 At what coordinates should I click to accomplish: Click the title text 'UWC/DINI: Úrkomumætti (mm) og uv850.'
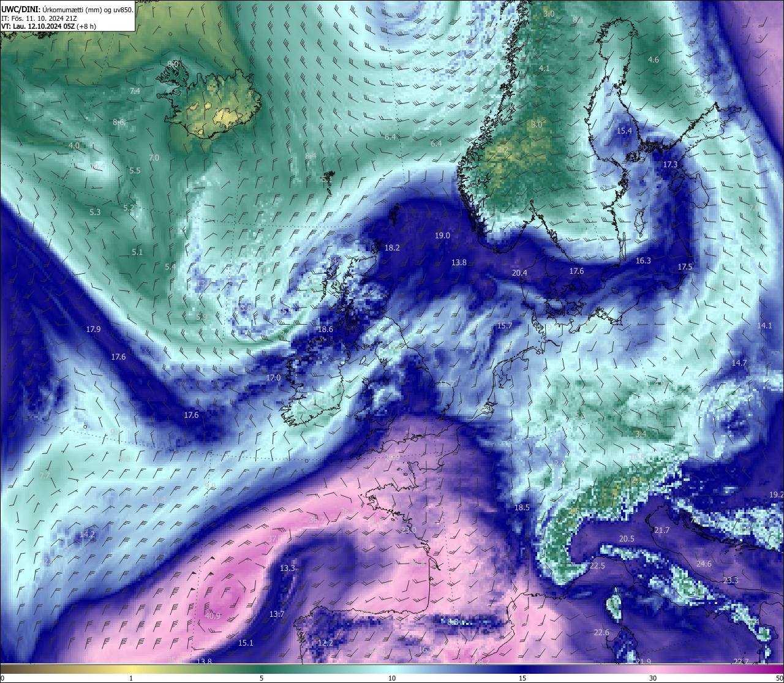click(67, 9)
